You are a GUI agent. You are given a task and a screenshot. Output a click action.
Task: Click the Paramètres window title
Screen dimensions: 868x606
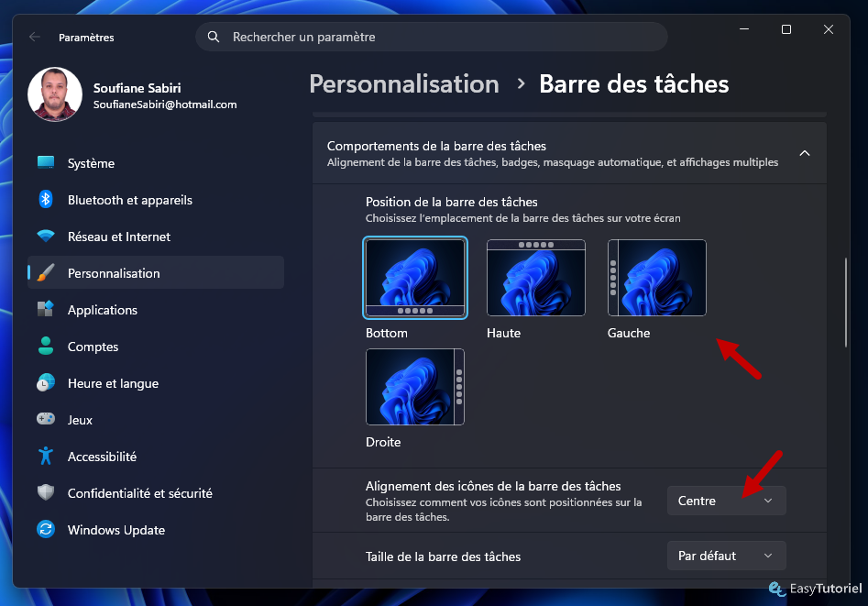[86, 37]
